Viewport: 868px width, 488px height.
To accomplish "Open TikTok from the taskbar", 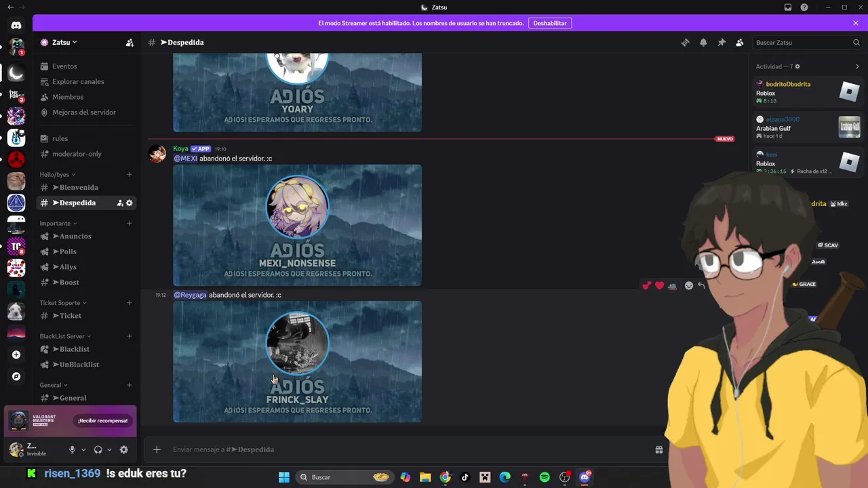I will 465,477.
